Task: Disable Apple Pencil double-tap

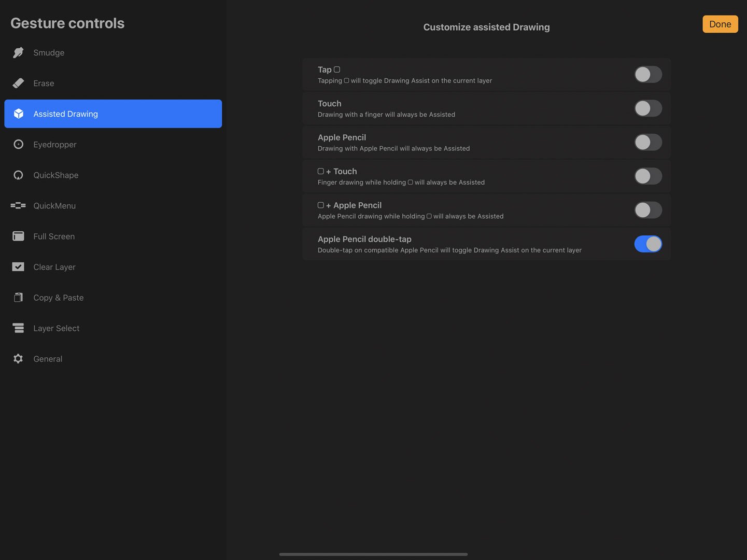Action: pos(648,244)
